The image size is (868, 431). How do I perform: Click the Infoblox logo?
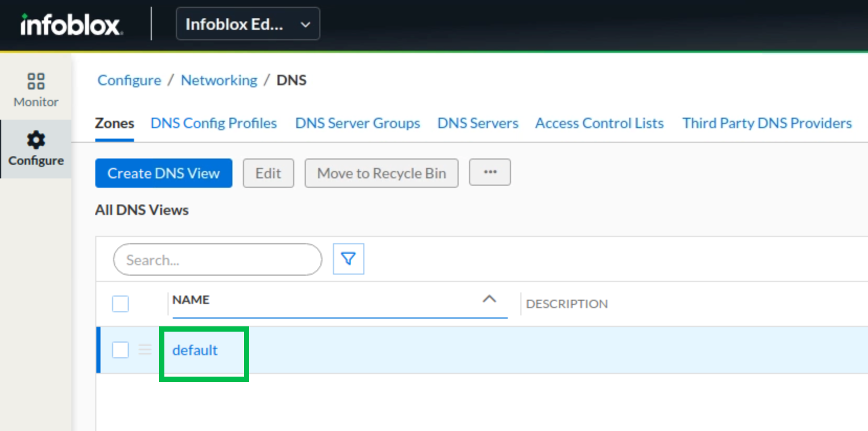pyautogui.click(x=71, y=25)
